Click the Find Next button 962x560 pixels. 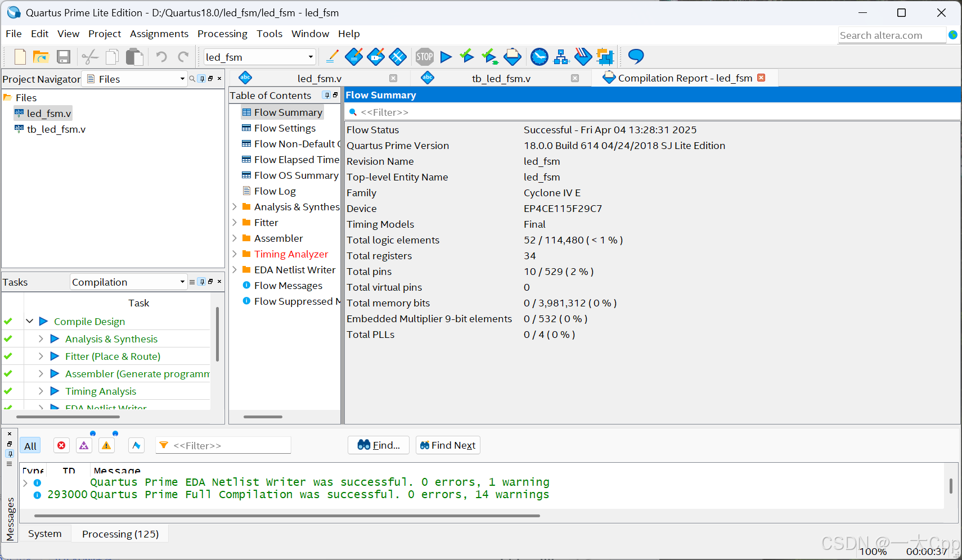448,445
